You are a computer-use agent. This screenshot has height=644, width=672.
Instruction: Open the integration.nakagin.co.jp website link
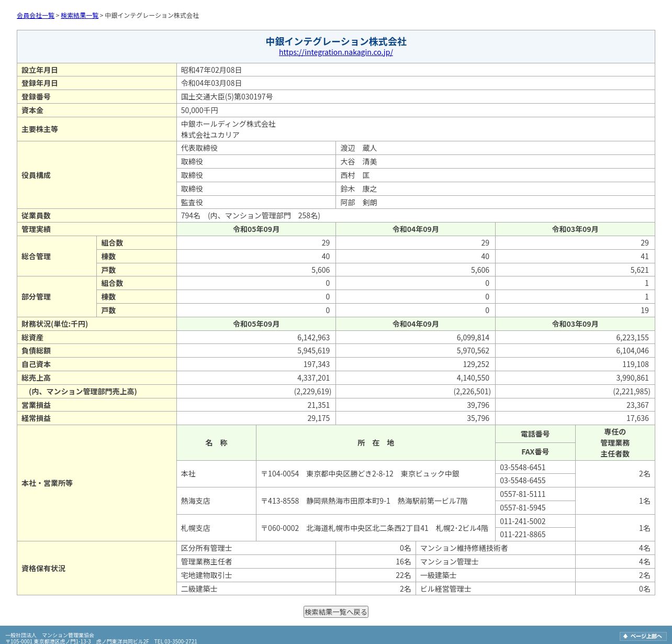tap(336, 52)
